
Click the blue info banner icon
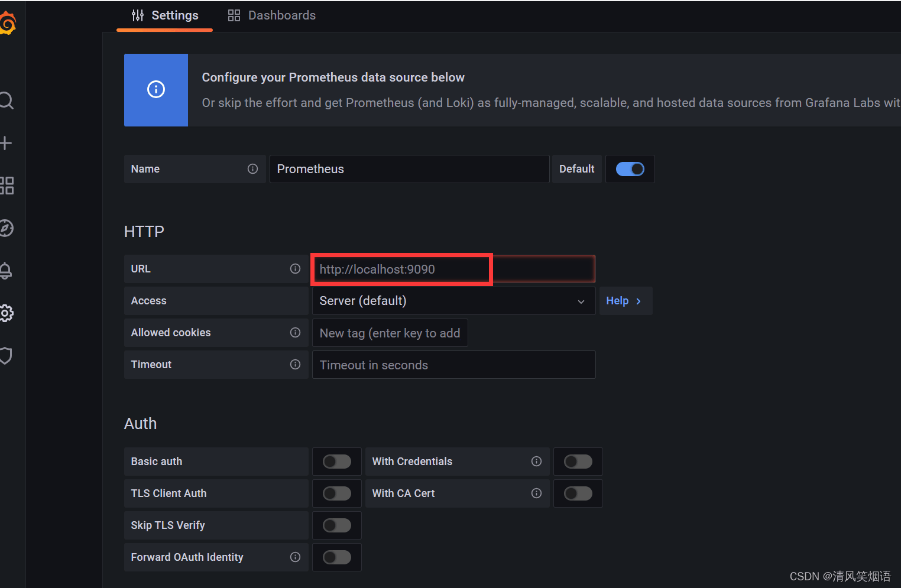pyautogui.click(x=156, y=90)
